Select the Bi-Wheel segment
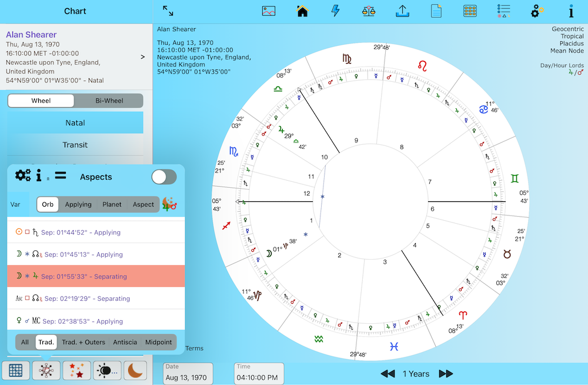The width and height of the screenshot is (588, 385). click(109, 101)
